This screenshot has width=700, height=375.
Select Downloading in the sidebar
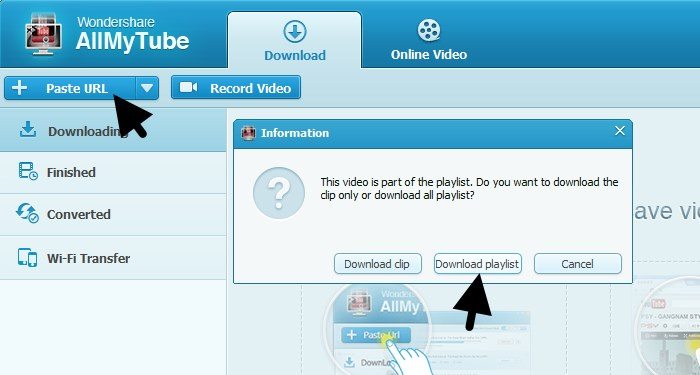pos(113,130)
